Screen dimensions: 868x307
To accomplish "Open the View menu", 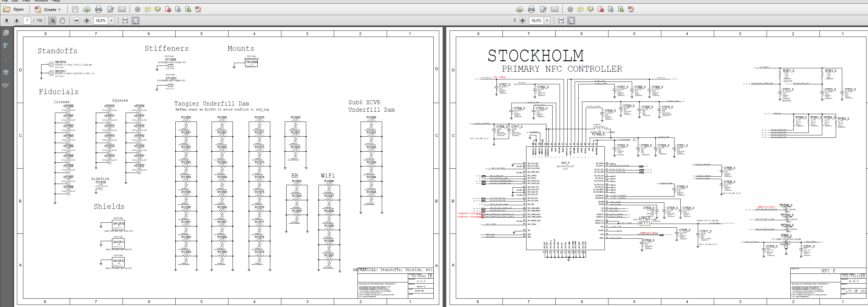I will pyautogui.click(x=26, y=1).
